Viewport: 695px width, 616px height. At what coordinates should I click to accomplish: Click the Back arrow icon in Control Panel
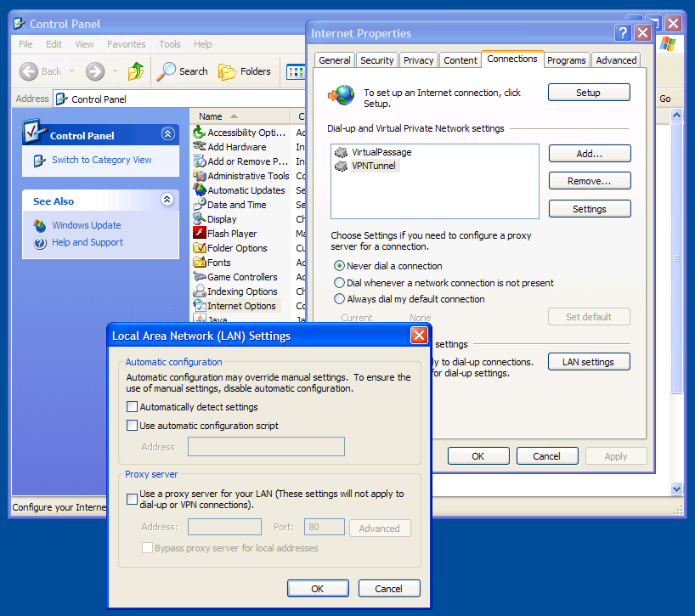point(29,71)
